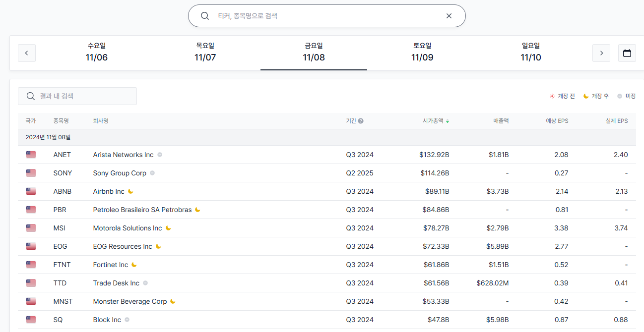Click the $628.02M revenue value
644x332 pixels.
point(493,283)
